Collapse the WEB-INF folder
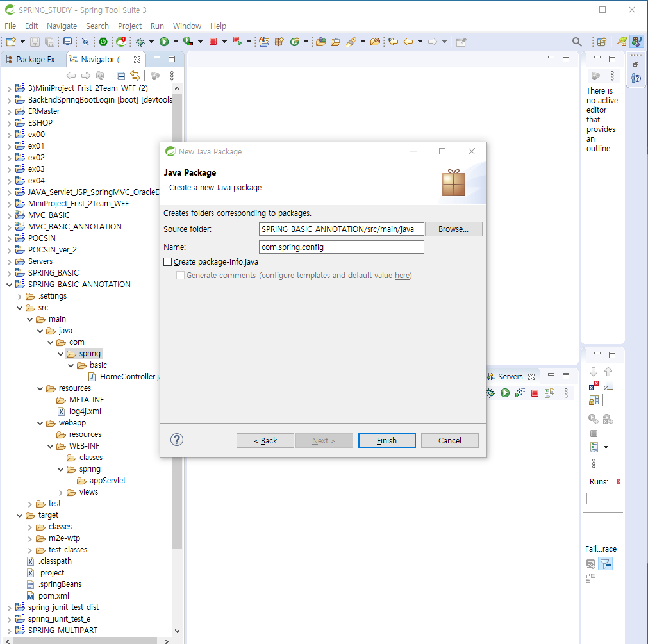This screenshot has height=644, width=648. [51, 446]
